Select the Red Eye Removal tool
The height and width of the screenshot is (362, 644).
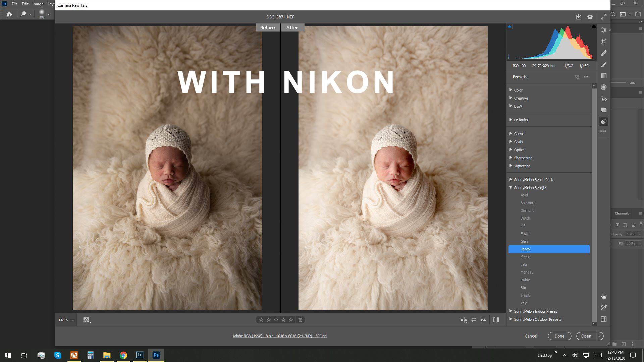[604, 99]
